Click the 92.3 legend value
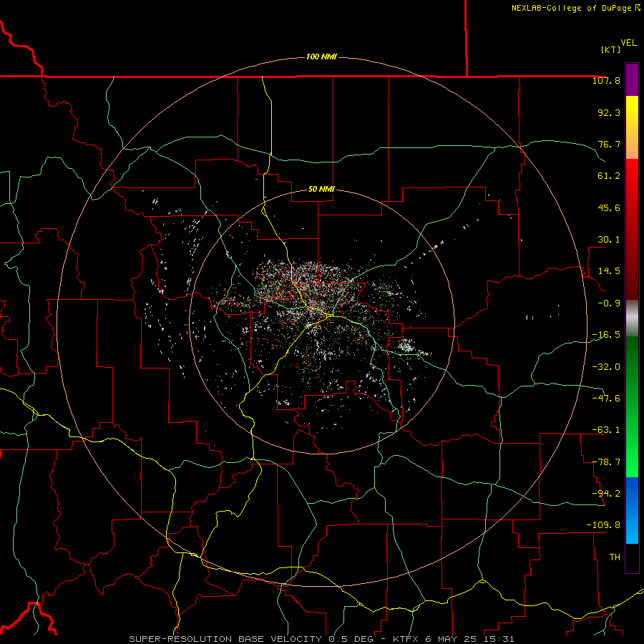The height and width of the screenshot is (644, 644). coord(609,112)
